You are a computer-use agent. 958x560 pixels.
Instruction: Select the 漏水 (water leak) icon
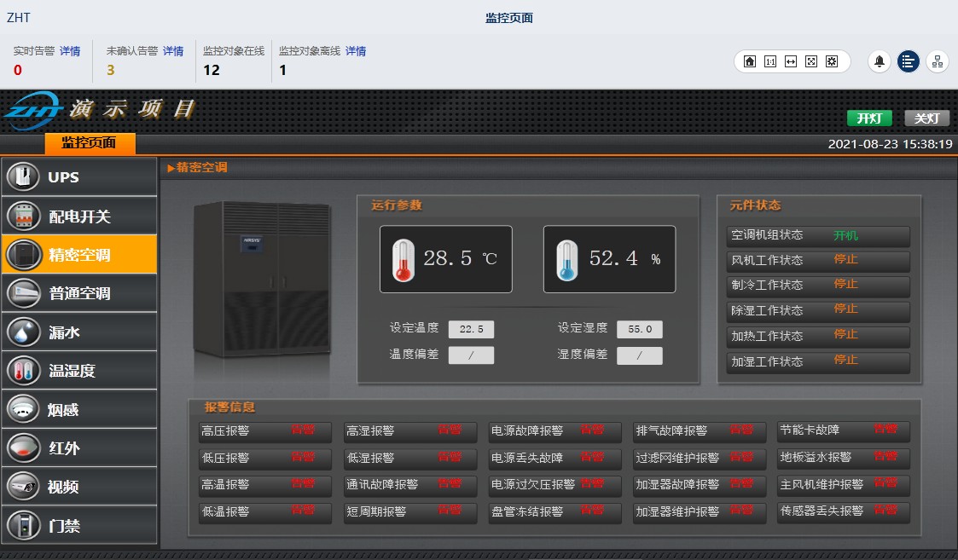pyautogui.click(x=79, y=331)
